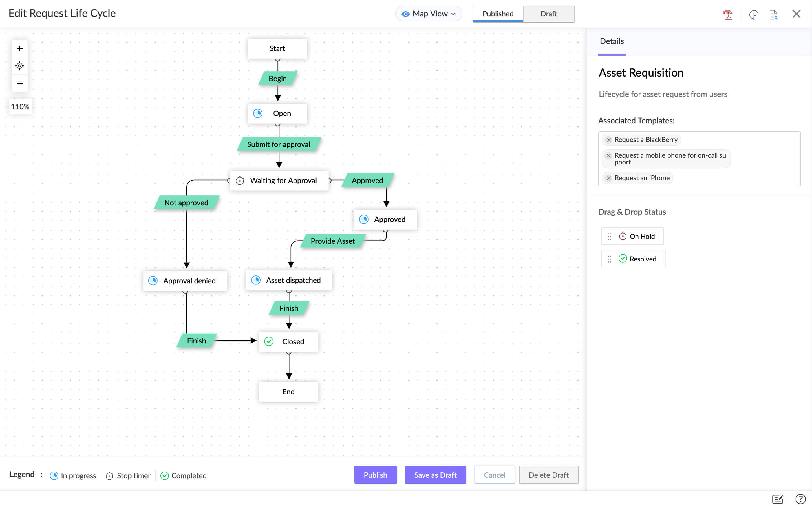The image size is (812, 507).
Task: Click the On Hold drag handle
Action: tap(609, 236)
